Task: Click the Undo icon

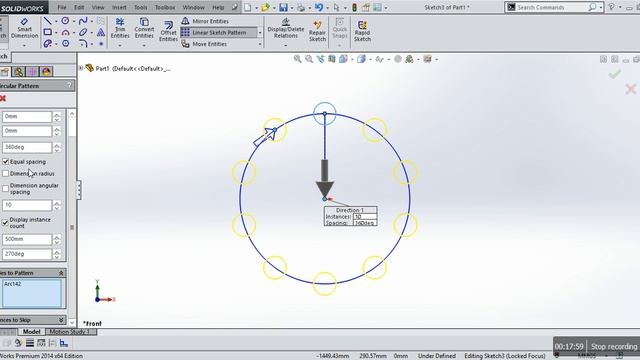Action: point(319,7)
